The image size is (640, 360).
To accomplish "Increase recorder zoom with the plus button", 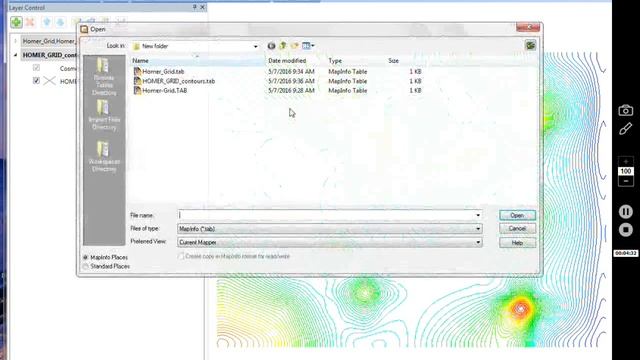I will [x=626, y=161].
